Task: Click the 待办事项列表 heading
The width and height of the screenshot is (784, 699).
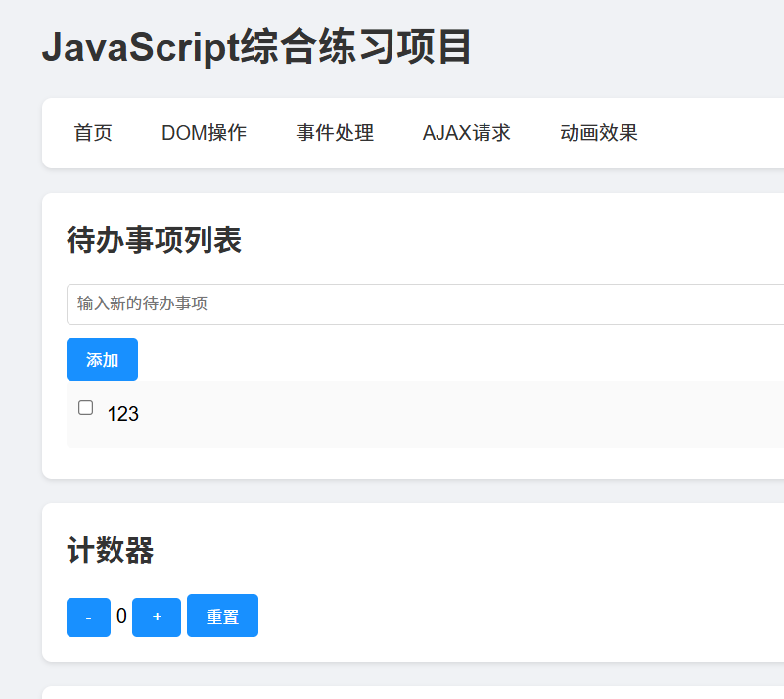Action: [x=154, y=240]
